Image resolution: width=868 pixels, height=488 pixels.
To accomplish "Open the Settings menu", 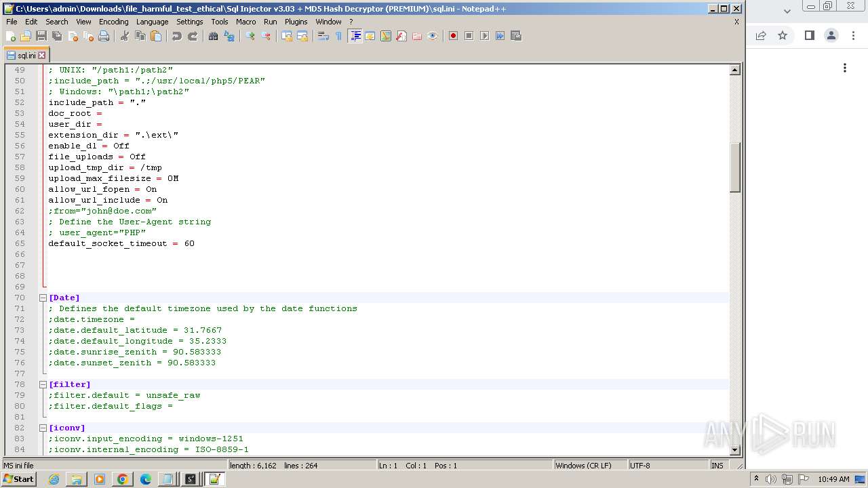I will (x=189, y=22).
